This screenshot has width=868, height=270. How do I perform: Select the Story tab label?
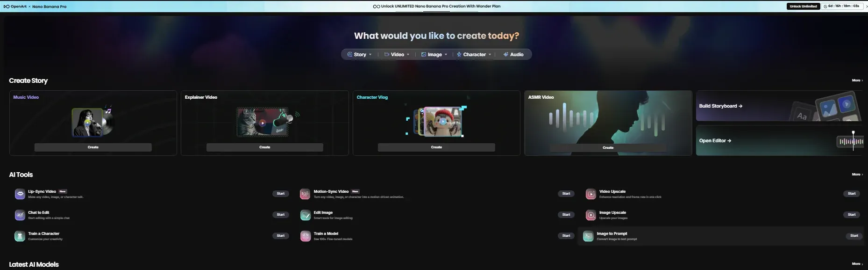[x=360, y=54]
